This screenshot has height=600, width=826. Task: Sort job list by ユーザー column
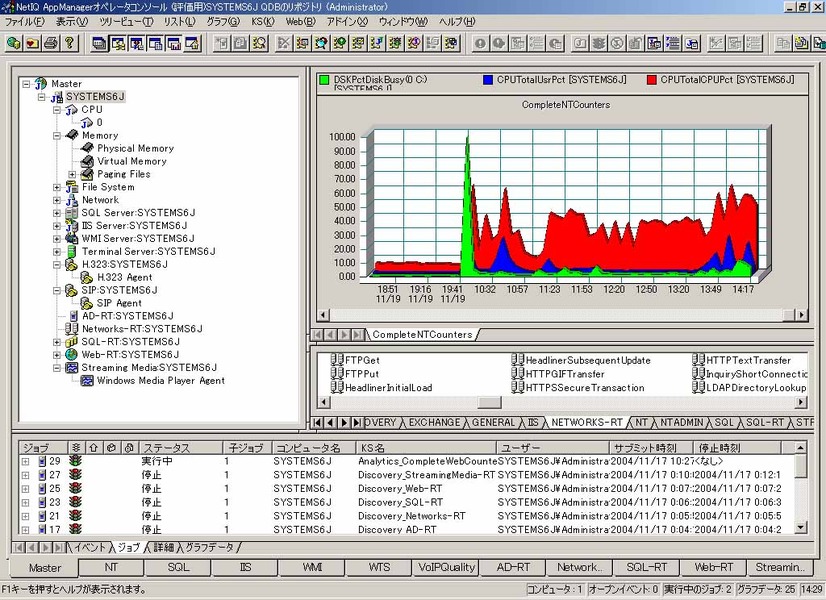coord(553,448)
